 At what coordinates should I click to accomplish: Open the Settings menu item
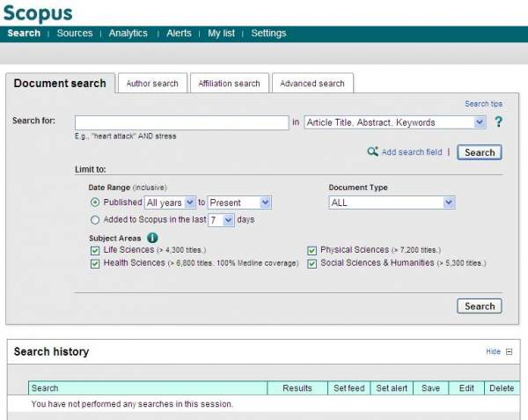click(x=268, y=33)
